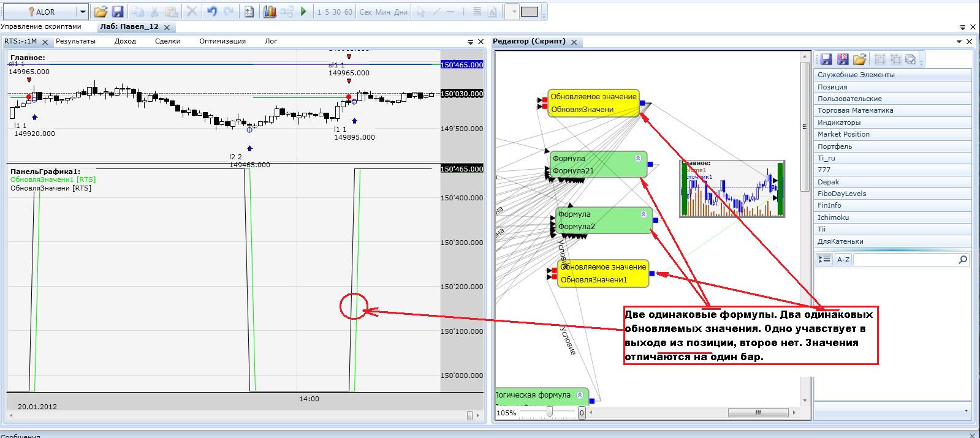Viewport: 980px width, 438px height.
Task: Select the RTS:-:1M chart tab
Action: pyautogui.click(x=20, y=41)
